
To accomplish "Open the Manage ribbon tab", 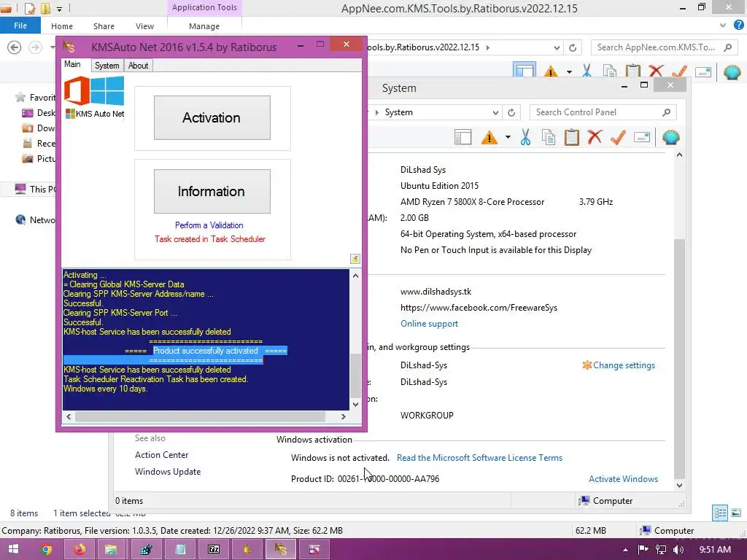I will click(x=204, y=26).
